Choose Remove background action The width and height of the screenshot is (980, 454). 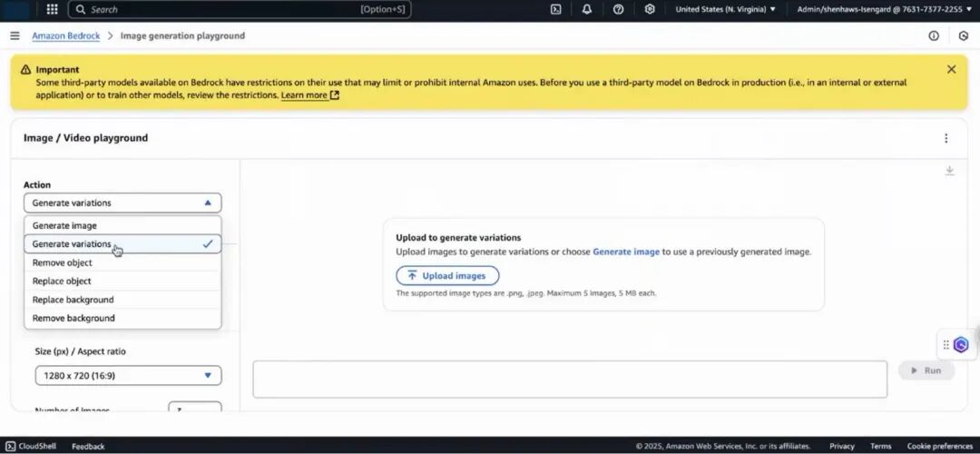[122, 318]
